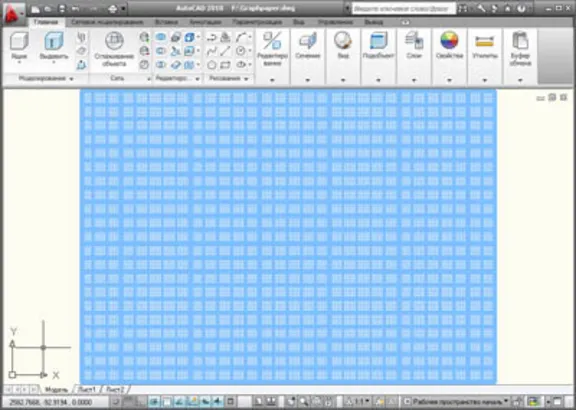576x410 pixels.
Task: Click the Press/Pull icon below Extrude column
Action: [81, 65]
